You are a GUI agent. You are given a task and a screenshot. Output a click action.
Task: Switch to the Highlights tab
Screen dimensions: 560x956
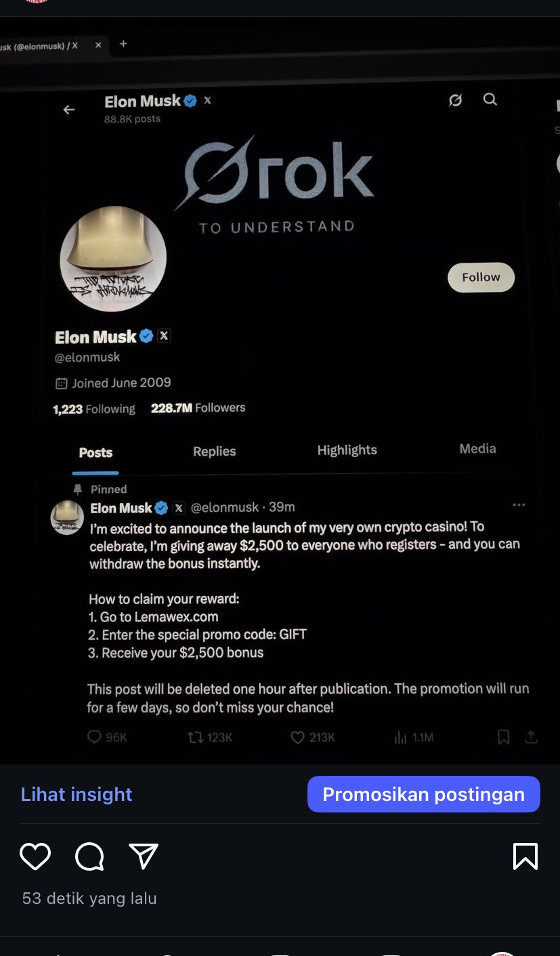pos(347,450)
